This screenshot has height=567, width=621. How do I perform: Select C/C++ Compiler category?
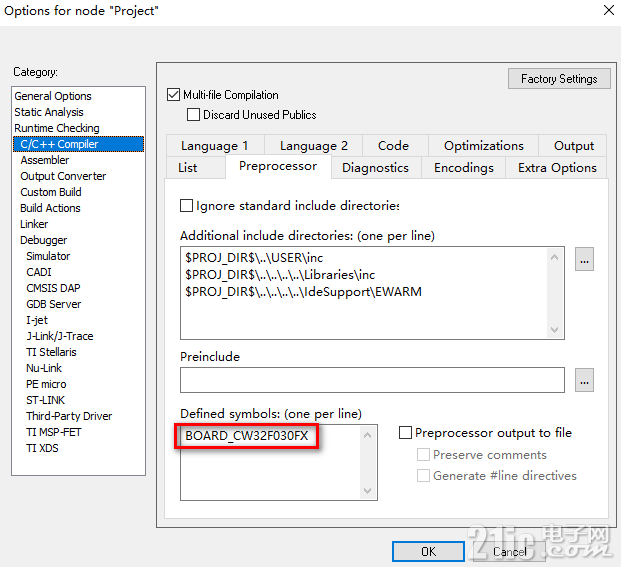[x=78, y=144]
